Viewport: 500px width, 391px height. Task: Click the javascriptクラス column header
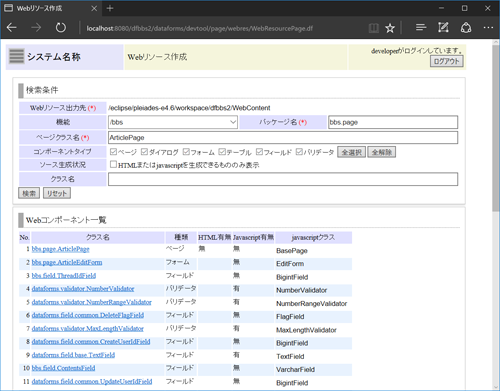tap(313, 237)
